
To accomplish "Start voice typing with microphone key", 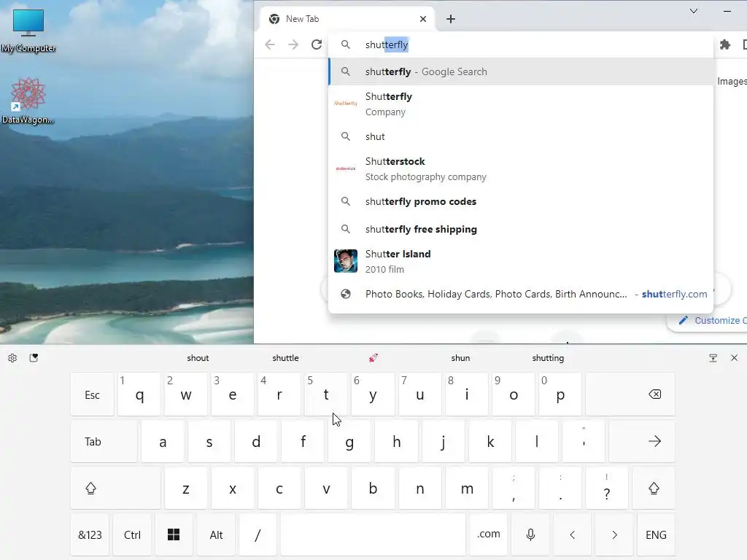I will click(x=530, y=534).
